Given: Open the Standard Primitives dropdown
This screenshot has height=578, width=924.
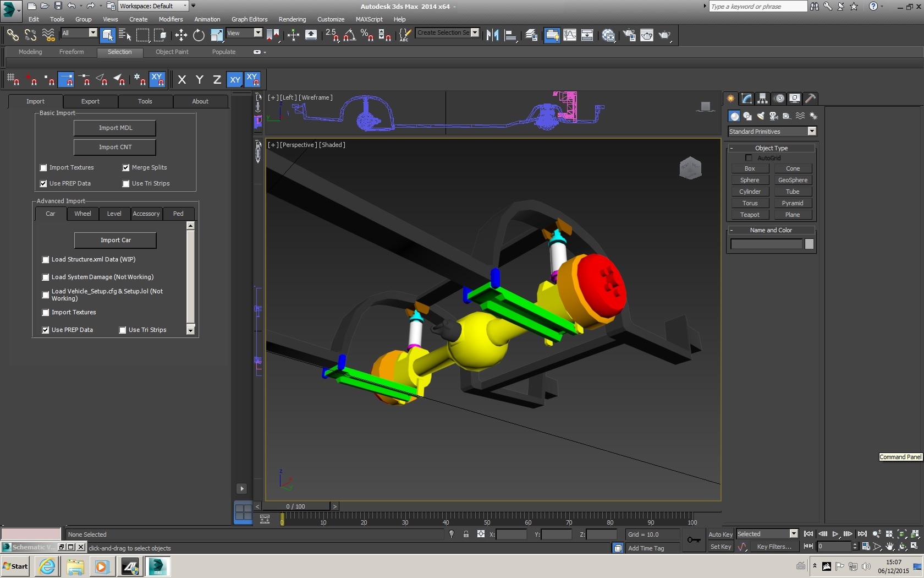Looking at the screenshot, I should point(811,132).
